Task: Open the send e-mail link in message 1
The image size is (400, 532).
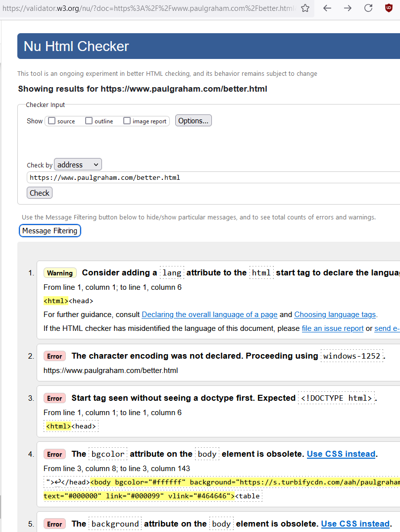Action: 387,328
